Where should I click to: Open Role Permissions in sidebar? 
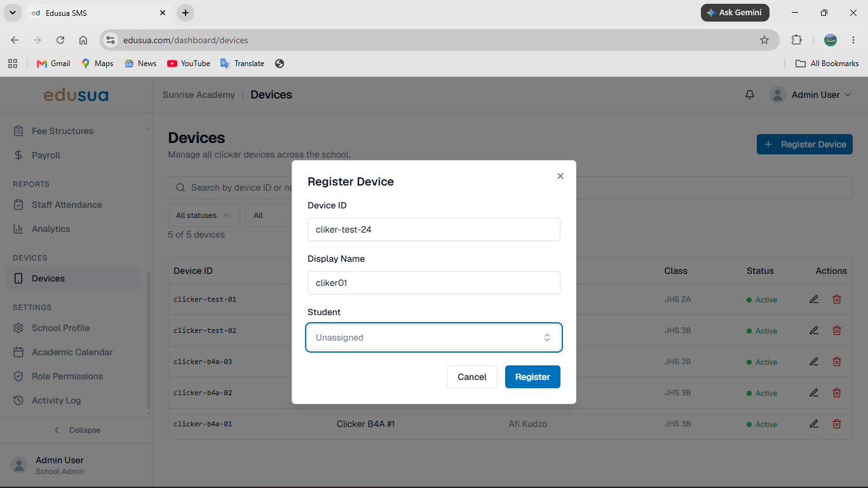[x=73, y=376]
